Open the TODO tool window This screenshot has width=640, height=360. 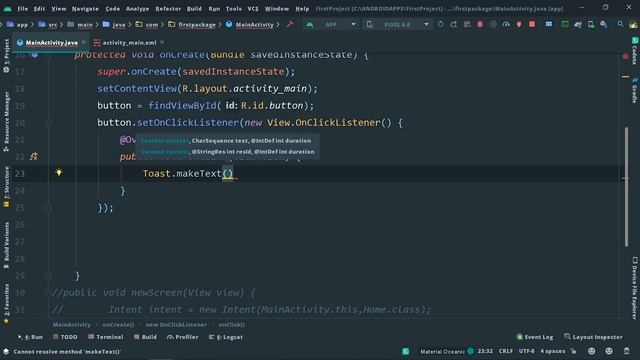(65, 337)
